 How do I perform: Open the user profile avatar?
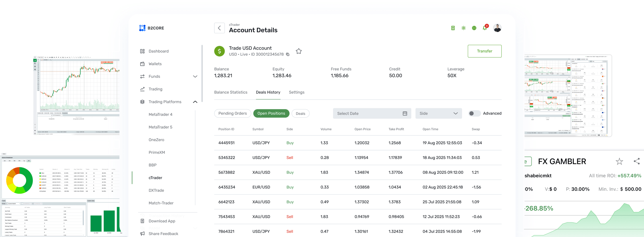click(497, 28)
